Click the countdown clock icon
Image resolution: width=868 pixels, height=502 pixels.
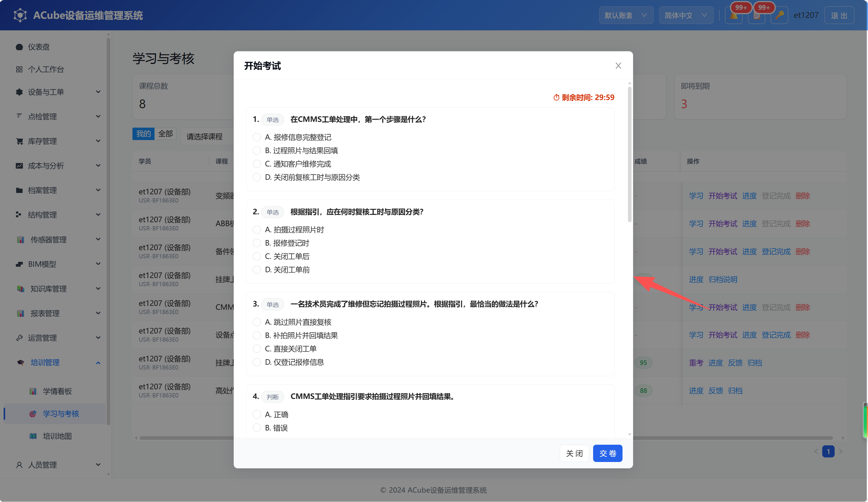point(556,98)
